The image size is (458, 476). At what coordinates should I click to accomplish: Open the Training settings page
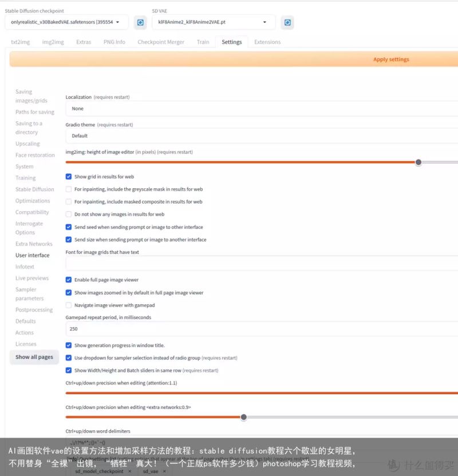(26, 178)
